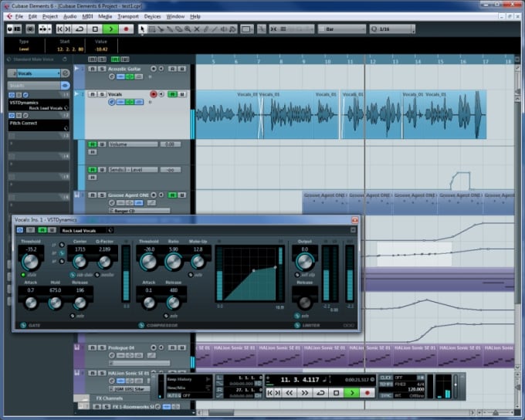The height and width of the screenshot is (420, 525).
Task: Mute the Acoustic Guitar track
Action: [x=93, y=69]
